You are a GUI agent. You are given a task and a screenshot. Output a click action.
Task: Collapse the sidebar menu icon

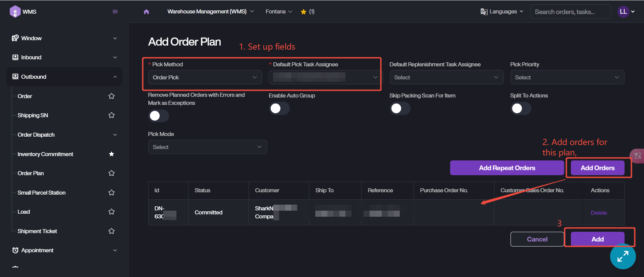[115, 11]
